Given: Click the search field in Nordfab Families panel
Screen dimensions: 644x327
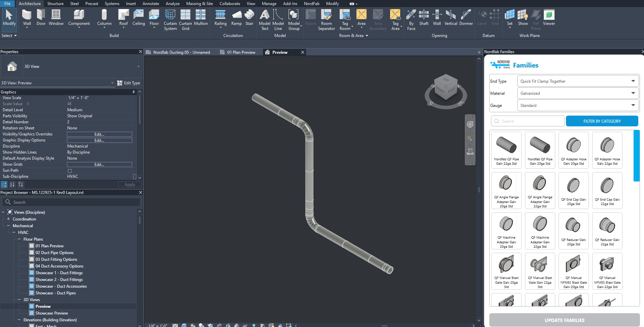Looking at the screenshot, I should pos(527,121).
